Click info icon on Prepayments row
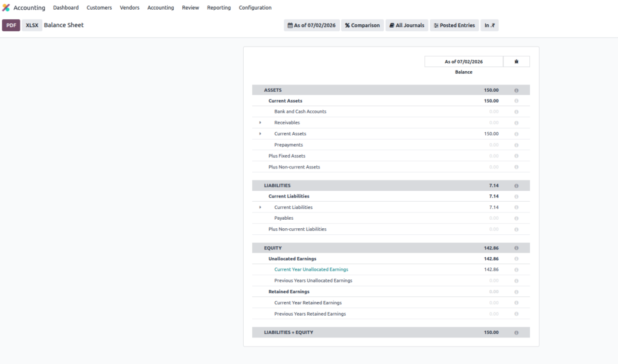Viewport: 618px width, 364px height. click(x=517, y=145)
